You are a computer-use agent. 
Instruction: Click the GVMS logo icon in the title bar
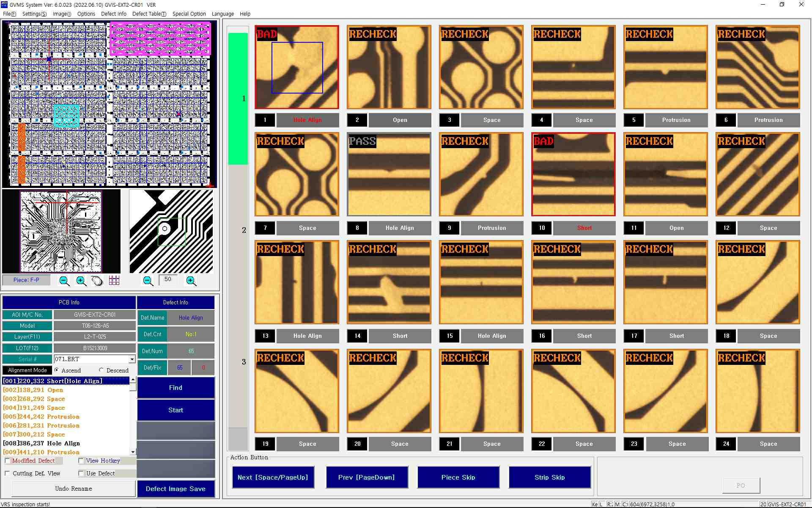pyautogui.click(x=5, y=5)
